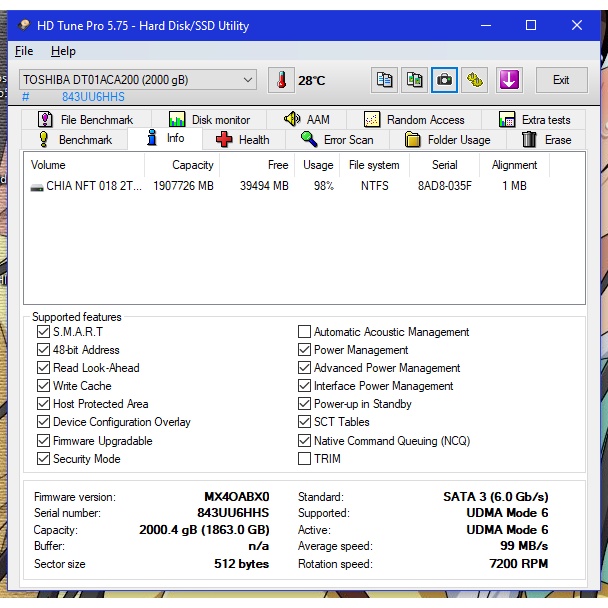608x608 pixels.
Task: Click the Exit button
Action: (x=561, y=80)
